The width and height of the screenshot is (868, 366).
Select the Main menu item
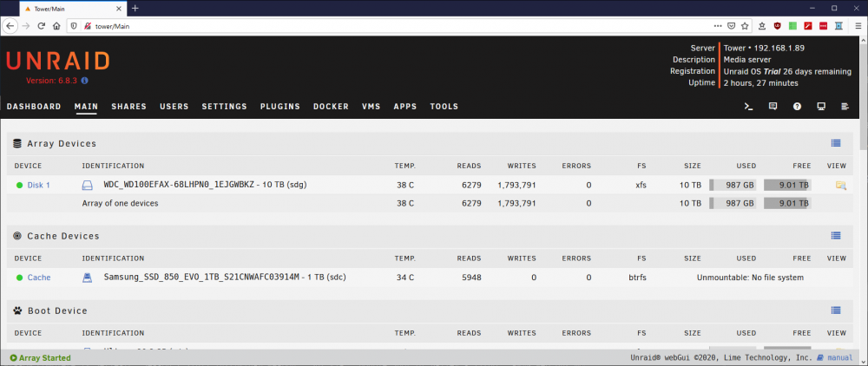86,107
